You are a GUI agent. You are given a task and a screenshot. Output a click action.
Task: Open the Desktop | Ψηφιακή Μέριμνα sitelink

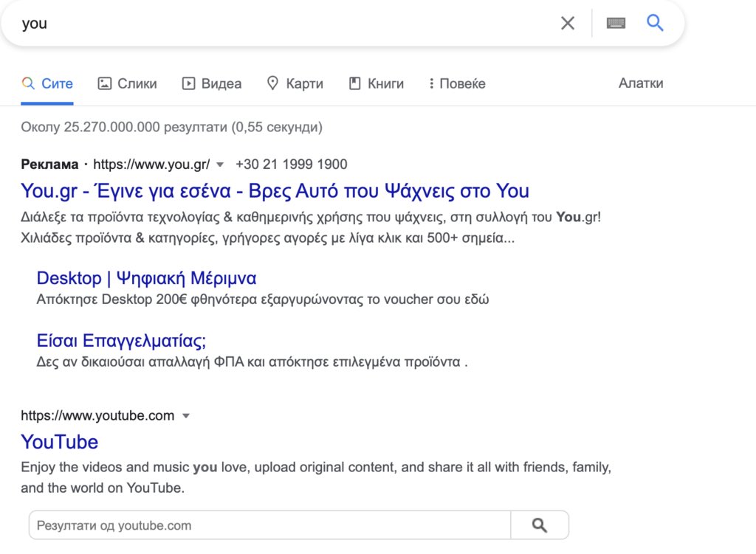click(147, 278)
